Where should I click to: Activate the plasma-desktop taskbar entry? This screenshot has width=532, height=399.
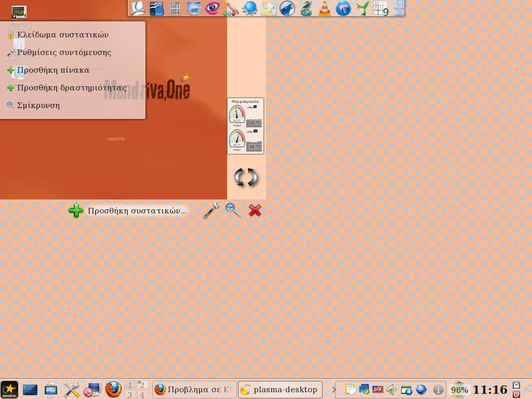click(280, 390)
